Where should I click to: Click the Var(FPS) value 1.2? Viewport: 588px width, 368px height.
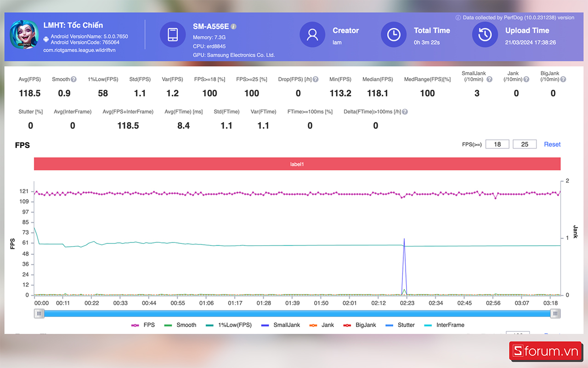(173, 93)
